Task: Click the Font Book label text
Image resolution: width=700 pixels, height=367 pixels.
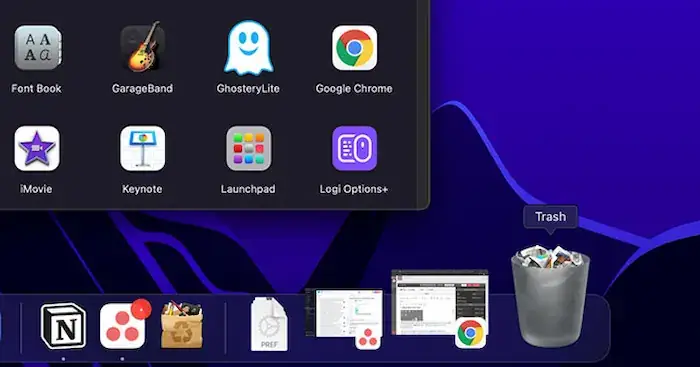Action: click(x=36, y=88)
